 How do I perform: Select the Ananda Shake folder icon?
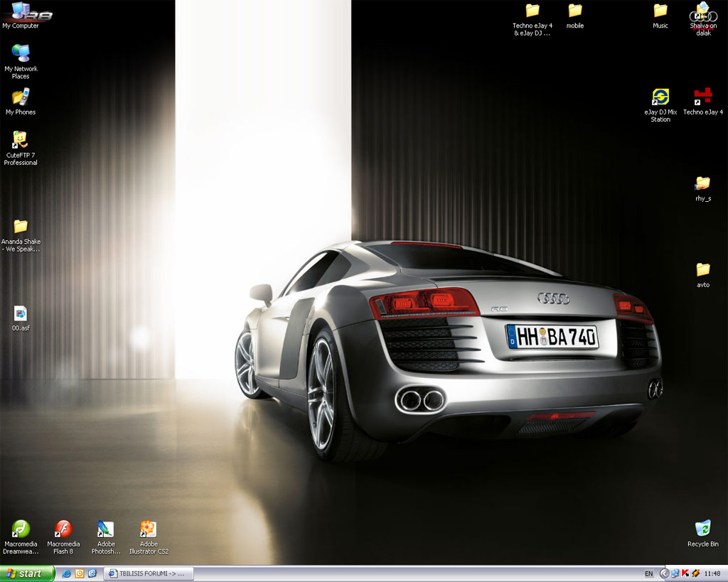pos(21,236)
